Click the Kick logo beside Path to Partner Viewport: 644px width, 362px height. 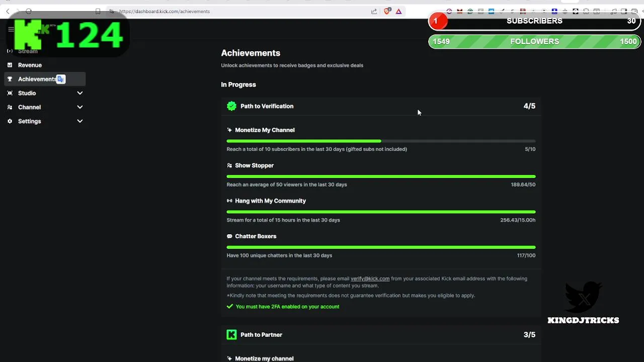(x=231, y=335)
